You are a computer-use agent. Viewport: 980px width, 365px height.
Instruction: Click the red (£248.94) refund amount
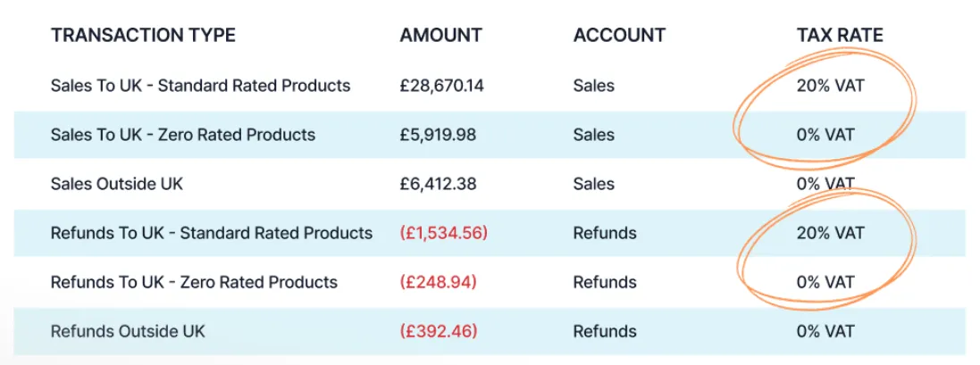tap(438, 283)
